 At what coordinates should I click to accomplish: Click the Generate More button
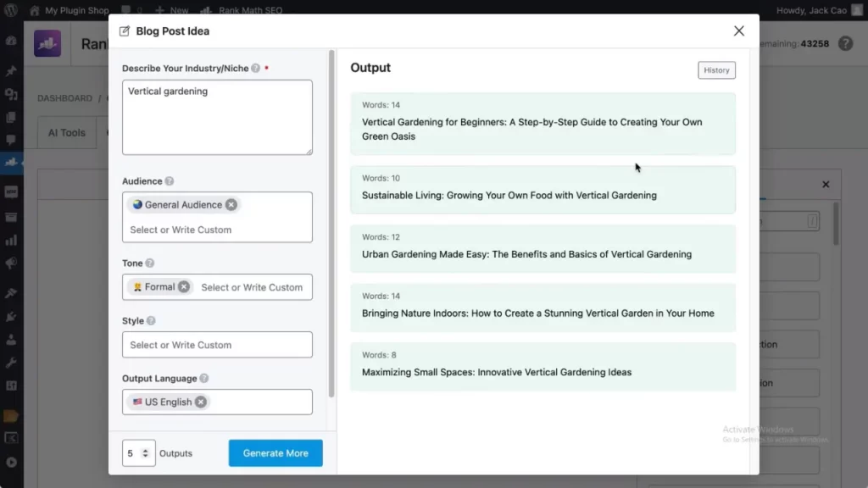pos(275,453)
